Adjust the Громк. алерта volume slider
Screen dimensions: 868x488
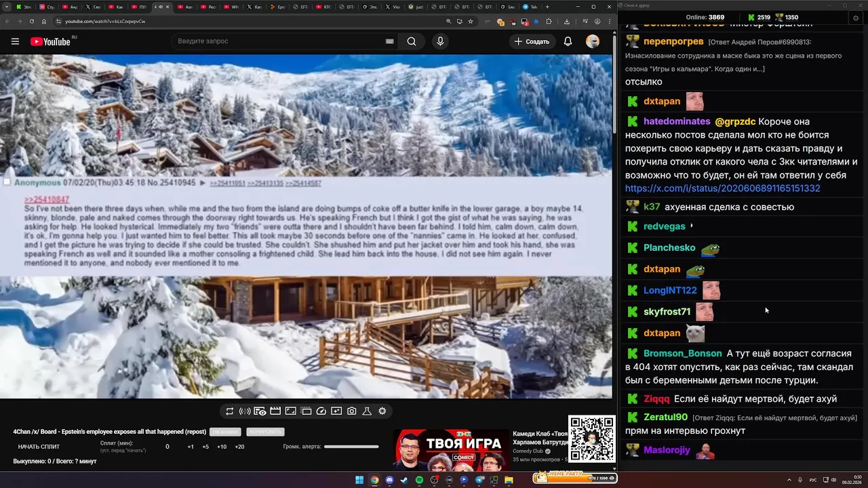coord(351,447)
